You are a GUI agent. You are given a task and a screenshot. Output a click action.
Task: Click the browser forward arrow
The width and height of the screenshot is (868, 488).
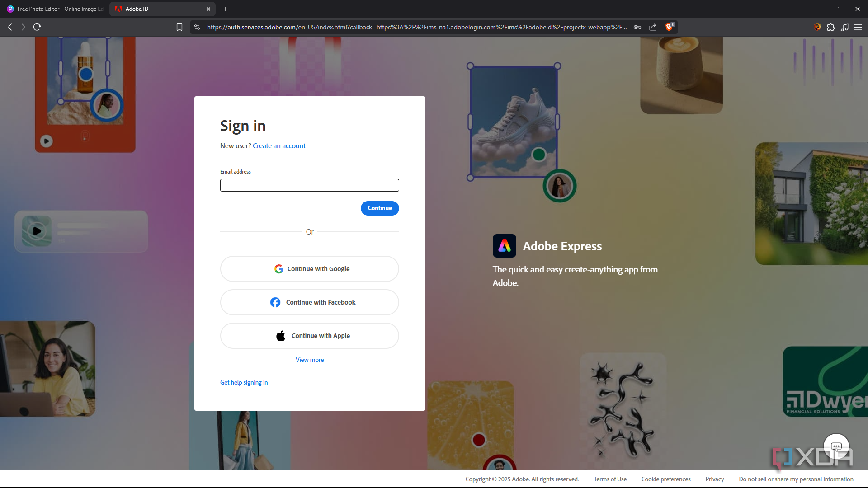click(x=23, y=27)
